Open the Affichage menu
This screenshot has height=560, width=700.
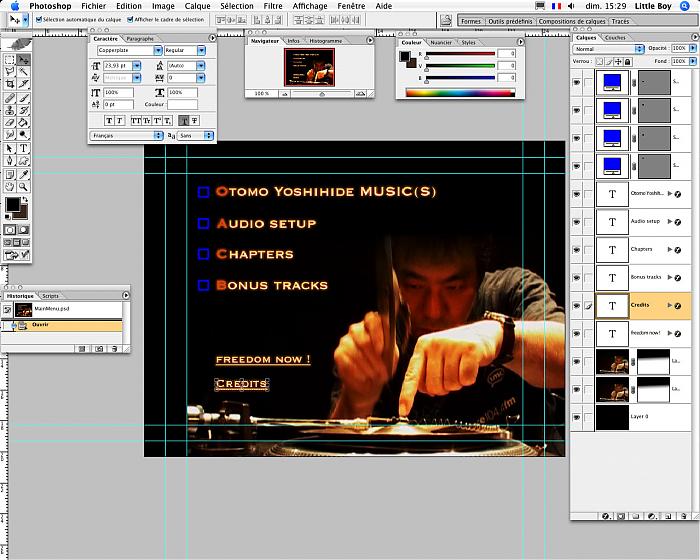pos(310,6)
